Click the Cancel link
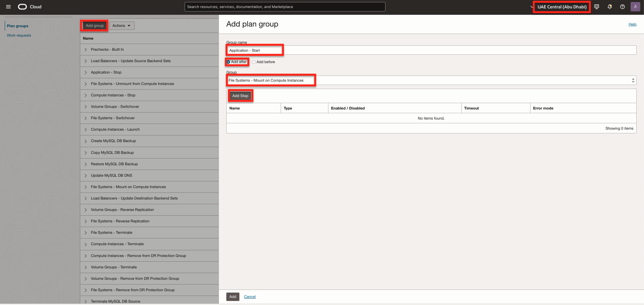 click(x=250, y=297)
